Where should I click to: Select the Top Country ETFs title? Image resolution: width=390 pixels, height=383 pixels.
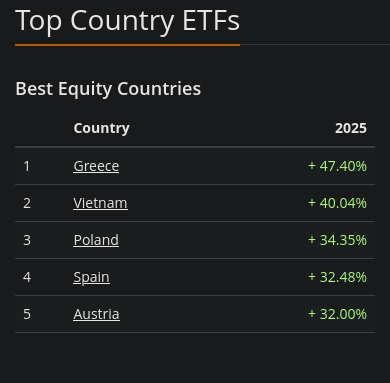click(127, 21)
